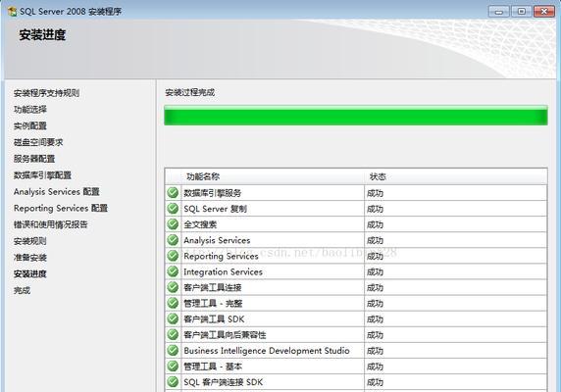
Task: Select the 数据库引擎配置 step in sidebar
Action: click(x=42, y=175)
